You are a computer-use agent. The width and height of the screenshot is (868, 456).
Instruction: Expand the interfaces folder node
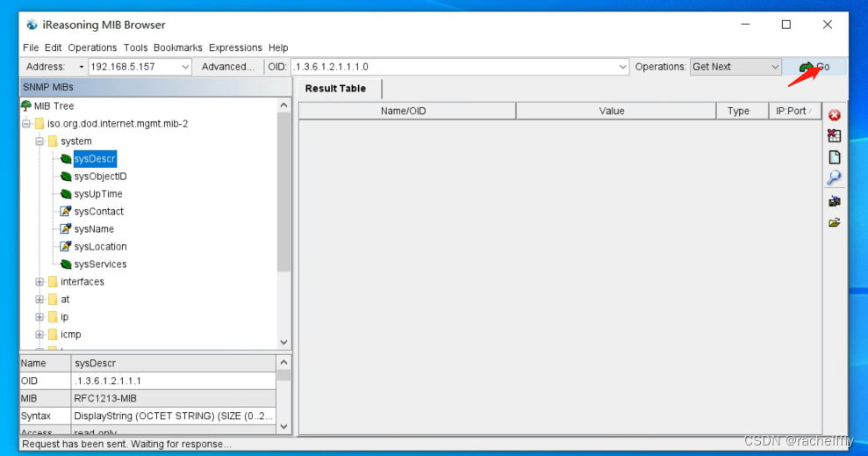pos(39,282)
